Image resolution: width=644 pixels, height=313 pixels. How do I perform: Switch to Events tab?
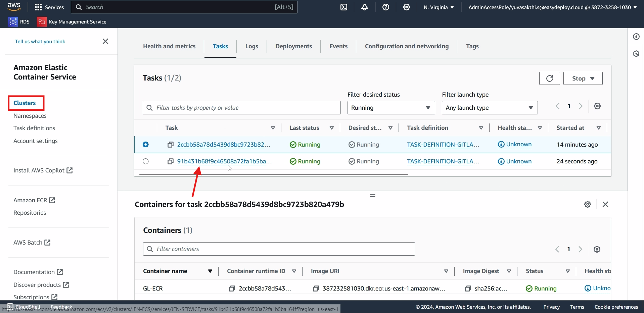coord(338,46)
